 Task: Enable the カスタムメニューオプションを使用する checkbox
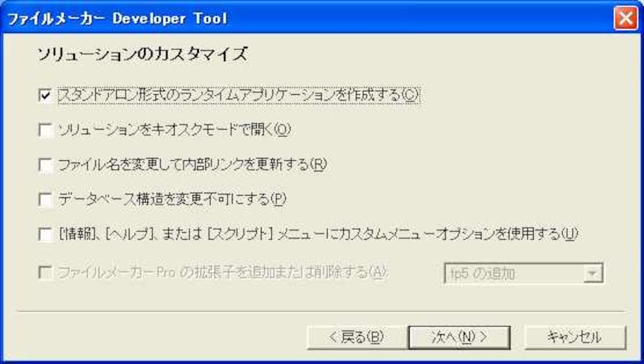click(x=45, y=234)
